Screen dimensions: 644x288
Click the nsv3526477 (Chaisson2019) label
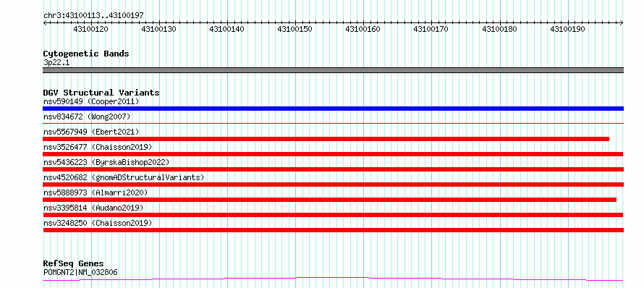coord(98,147)
